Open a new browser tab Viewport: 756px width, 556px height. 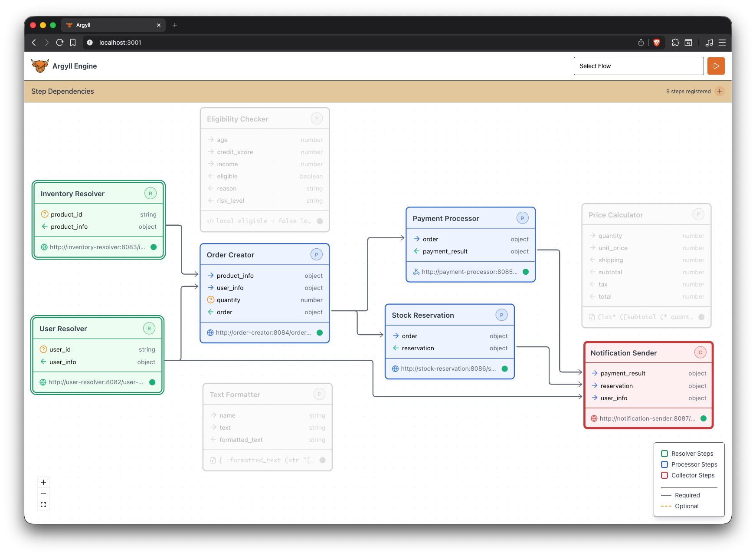coord(175,25)
